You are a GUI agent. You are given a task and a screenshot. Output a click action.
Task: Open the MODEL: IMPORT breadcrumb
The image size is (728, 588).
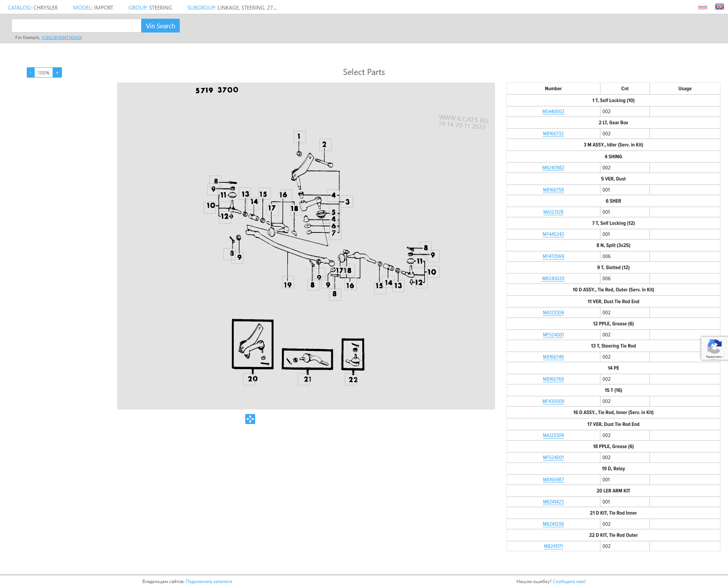pos(93,8)
